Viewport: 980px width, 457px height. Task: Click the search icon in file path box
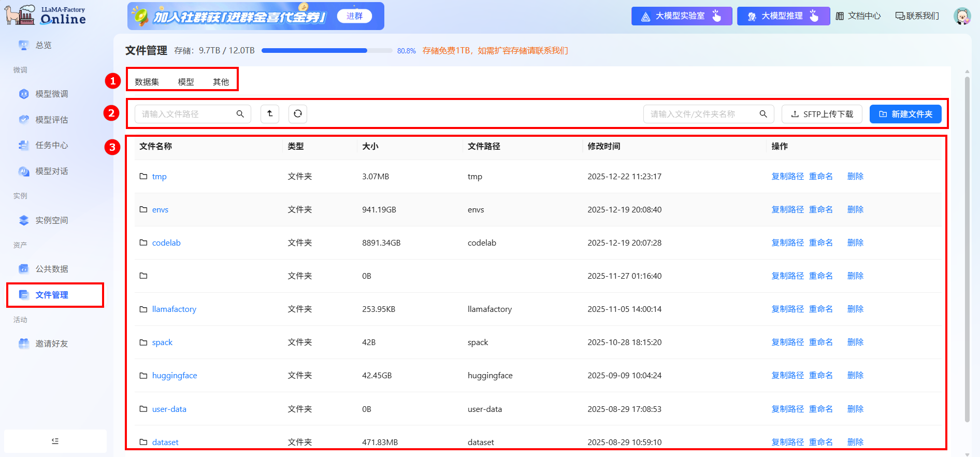point(240,114)
